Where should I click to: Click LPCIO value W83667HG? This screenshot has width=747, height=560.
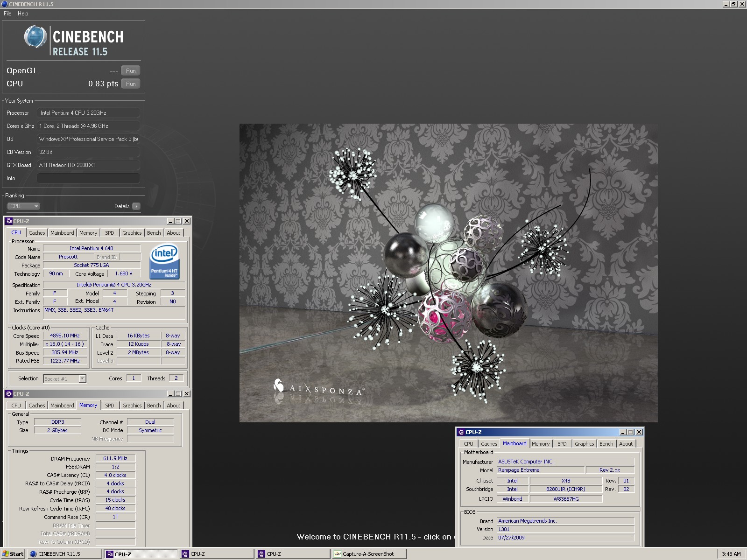tap(566, 499)
